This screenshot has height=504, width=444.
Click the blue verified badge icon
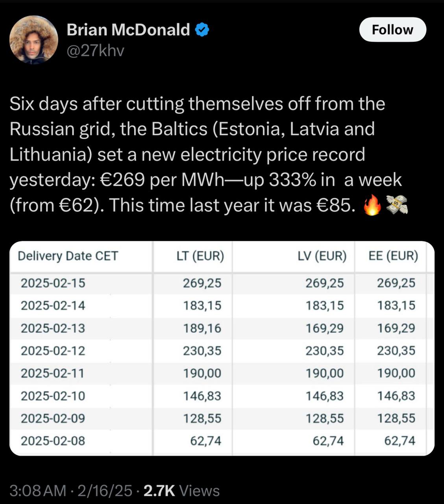pyautogui.click(x=202, y=30)
